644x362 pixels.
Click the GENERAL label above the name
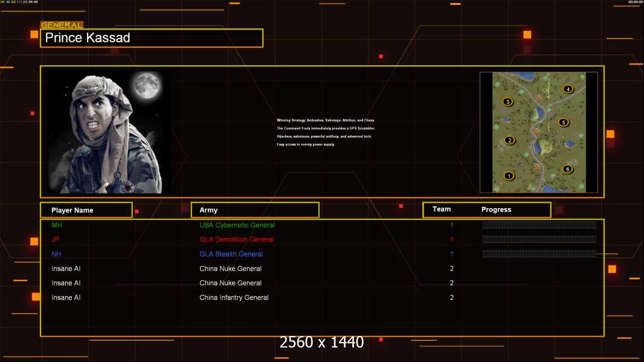[62, 25]
